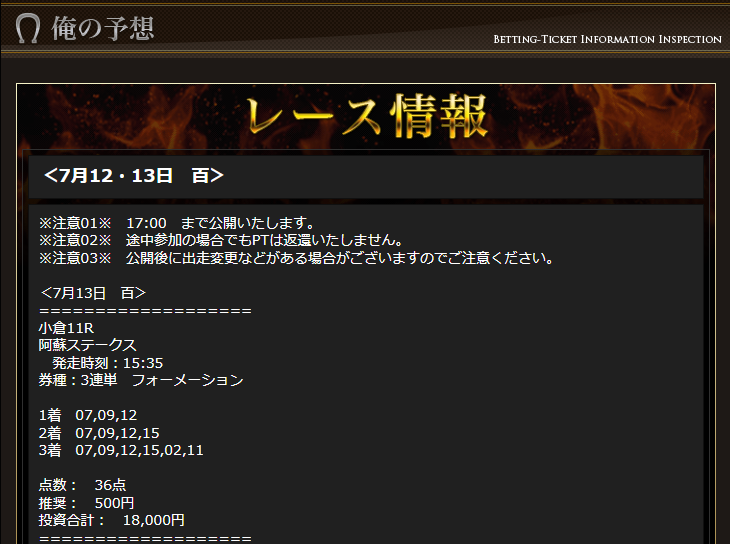Select the 券種 3連単 フォーメーション line

pyautogui.click(x=141, y=380)
